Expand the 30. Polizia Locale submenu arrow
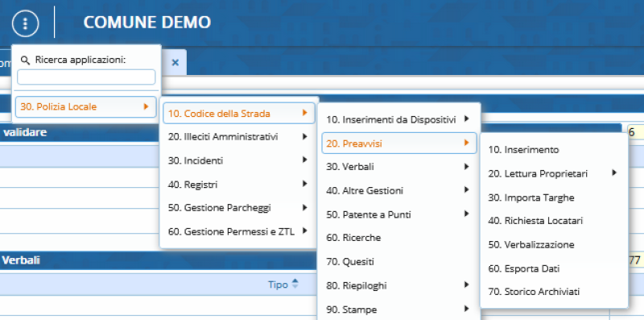Image resolution: width=644 pixels, height=320 pixels. pyautogui.click(x=146, y=106)
